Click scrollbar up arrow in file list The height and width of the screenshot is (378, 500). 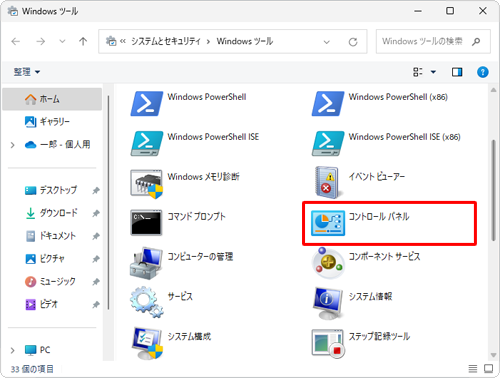[x=493, y=90]
